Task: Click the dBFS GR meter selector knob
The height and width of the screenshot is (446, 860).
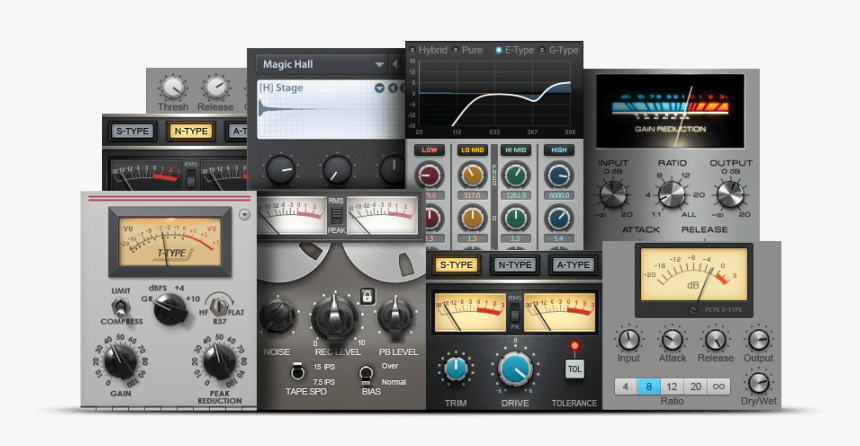Action: (x=171, y=309)
